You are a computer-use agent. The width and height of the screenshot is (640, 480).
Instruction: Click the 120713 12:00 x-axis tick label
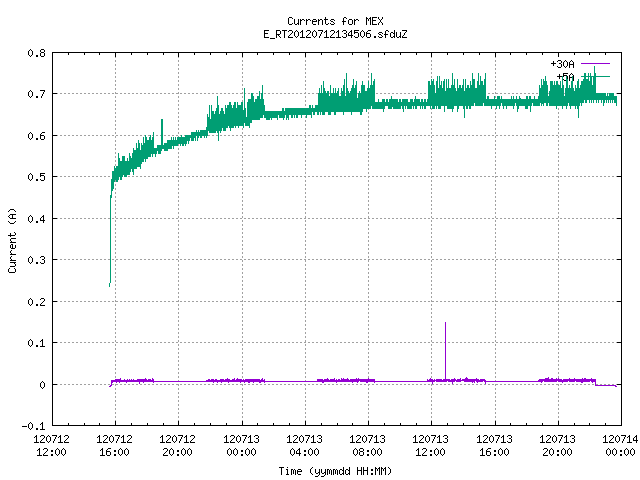point(431,445)
